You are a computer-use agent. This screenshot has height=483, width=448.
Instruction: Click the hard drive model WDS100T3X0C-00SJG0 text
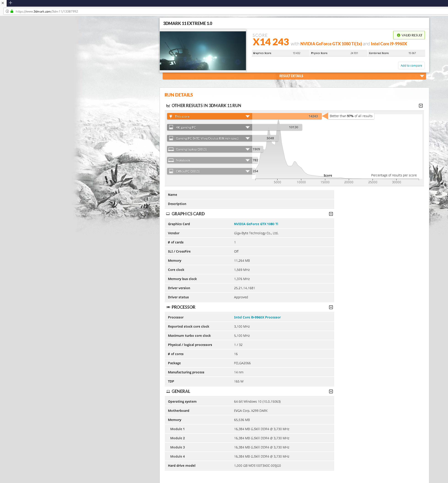257,466
